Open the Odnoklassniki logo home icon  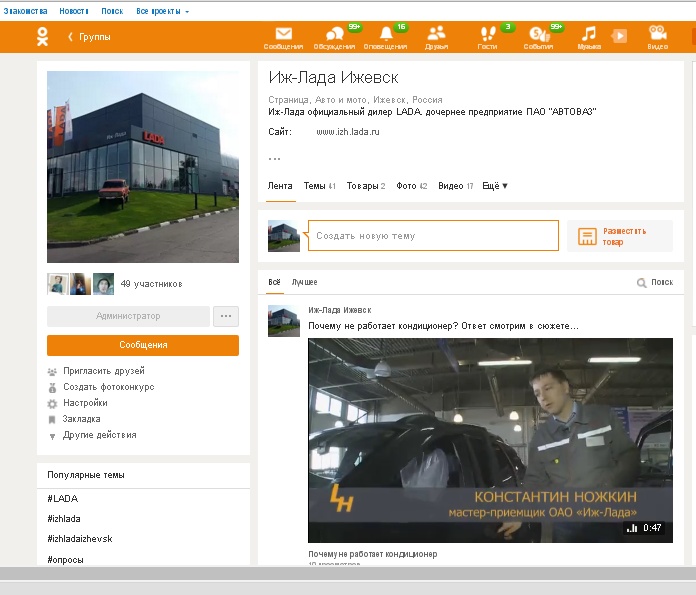tap(42, 36)
